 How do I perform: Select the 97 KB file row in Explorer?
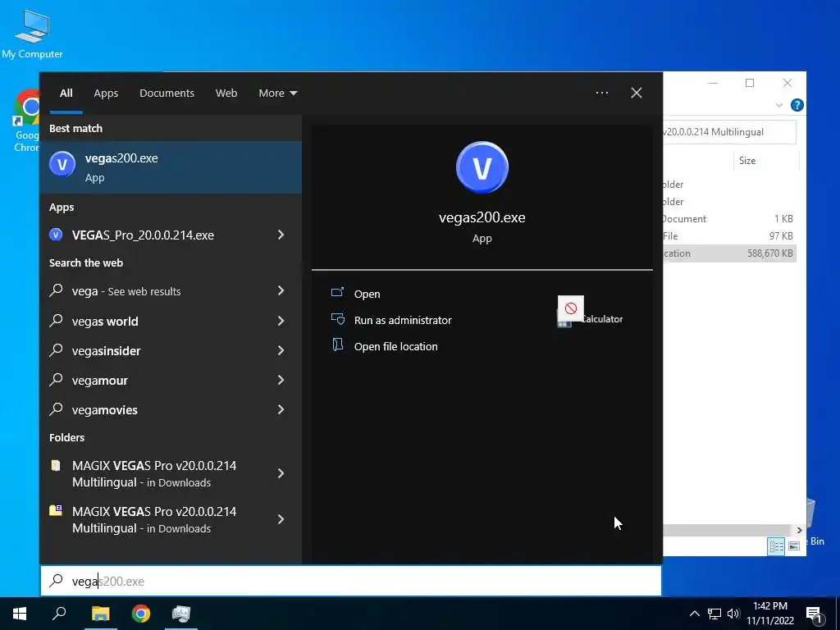coord(729,235)
